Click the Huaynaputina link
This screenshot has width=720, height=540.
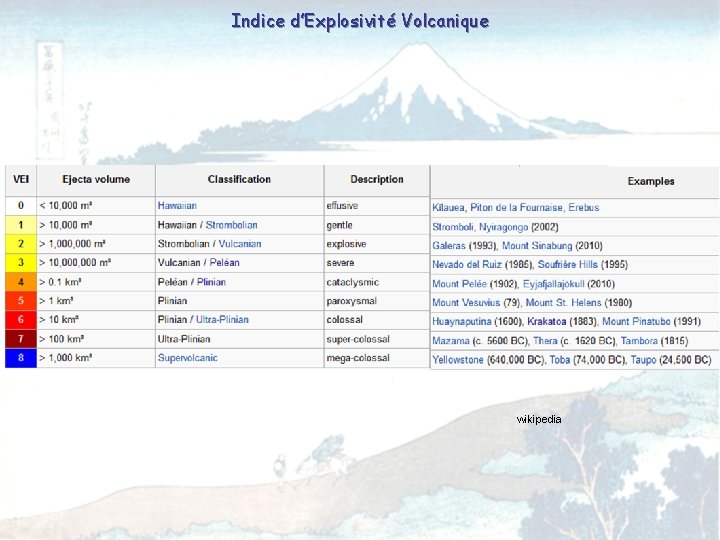[x=461, y=321]
